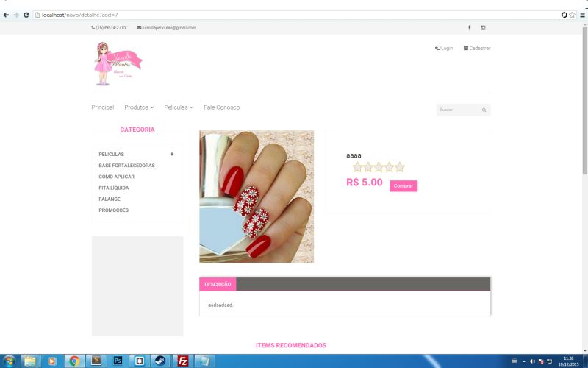Viewport: 588px width, 368px height.
Task: Go to the Principal menu item
Action: (x=103, y=107)
